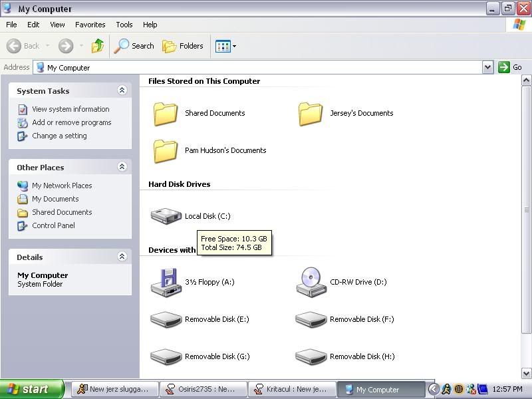Open the Edit menu
This screenshot has height=399, width=532.
[x=33, y=25]
